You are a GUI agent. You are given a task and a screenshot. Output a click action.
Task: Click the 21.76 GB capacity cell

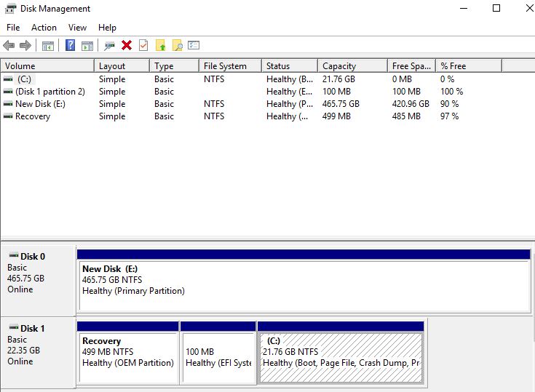pyautogui.click(x=338, y=79)
